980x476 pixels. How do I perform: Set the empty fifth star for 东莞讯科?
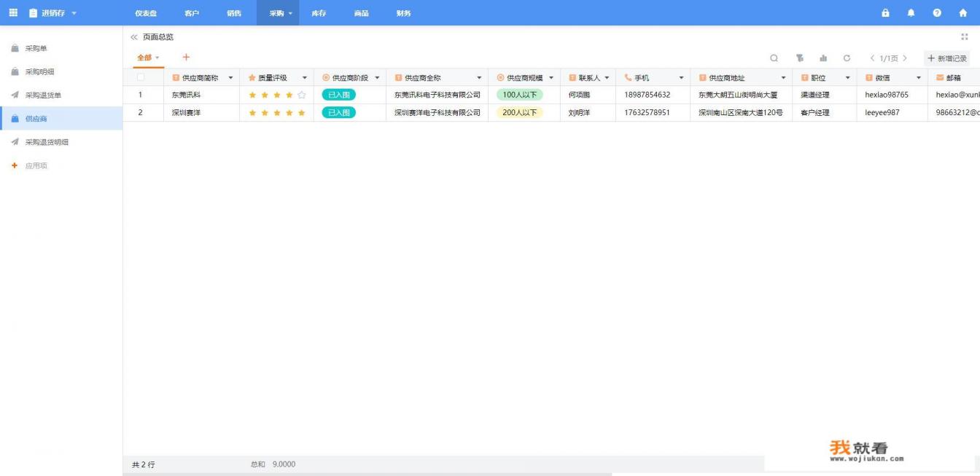[302, 95]
